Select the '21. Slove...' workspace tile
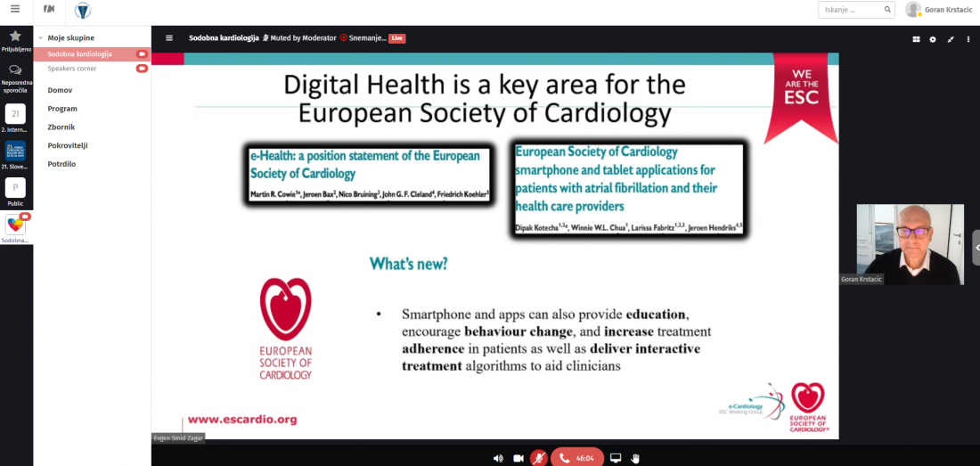This screenshot has width=980, height=466. point(16,156)
